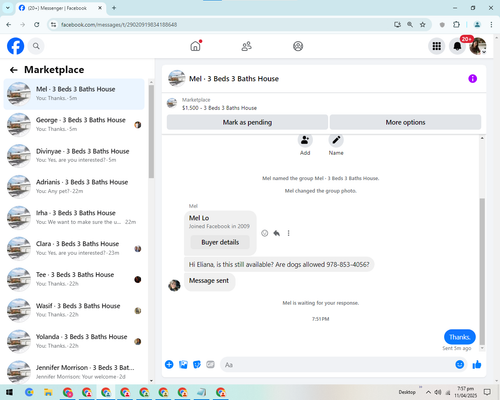Reload the page in the browser

point(37,25)
